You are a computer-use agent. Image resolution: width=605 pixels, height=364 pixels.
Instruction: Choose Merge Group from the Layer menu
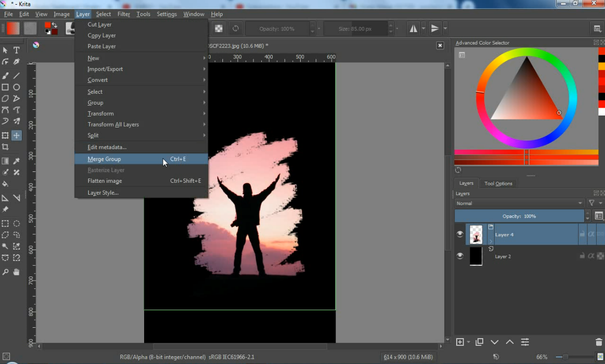(104, 159)
